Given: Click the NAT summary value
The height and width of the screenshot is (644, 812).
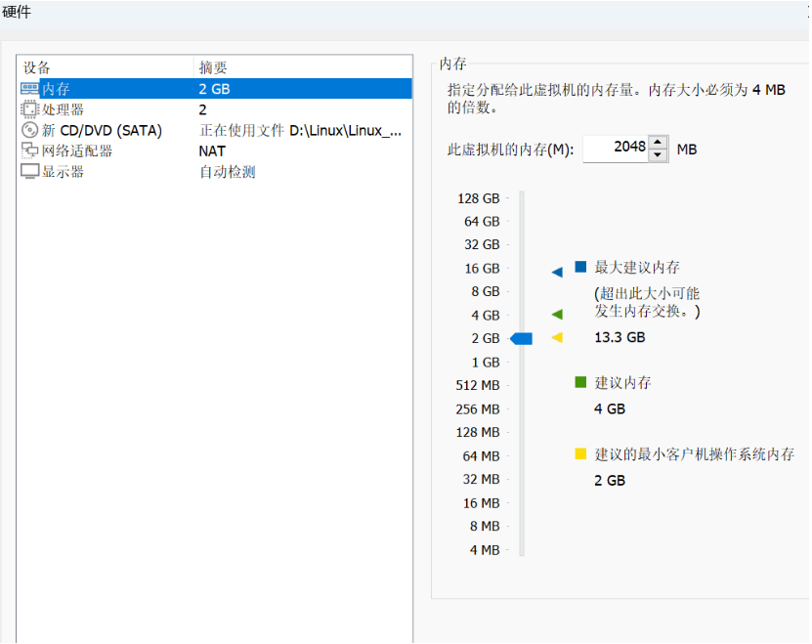Looking at the screenshot, I should pos(212,151).
